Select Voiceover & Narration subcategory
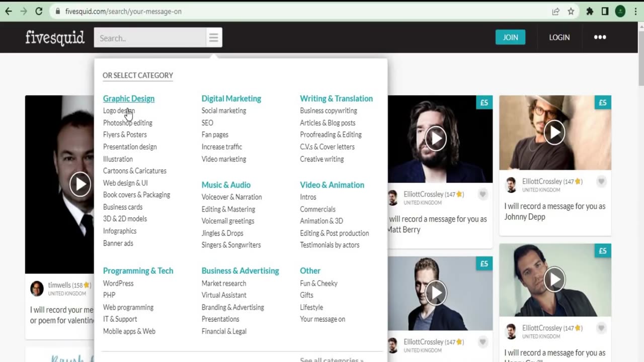This screenshot has height=362, width=644. click(x=231, y=197)
